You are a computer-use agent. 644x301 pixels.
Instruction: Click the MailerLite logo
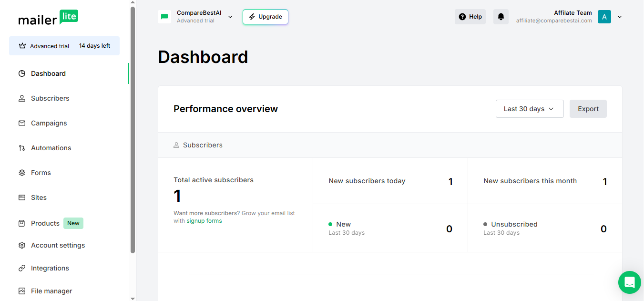click(48, 18)
